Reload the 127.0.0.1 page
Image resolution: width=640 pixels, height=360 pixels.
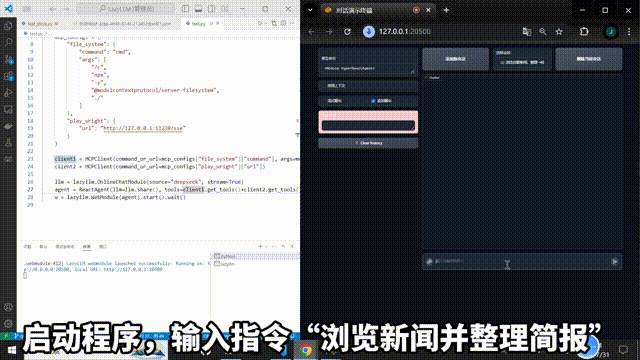(x=347, y=31)
